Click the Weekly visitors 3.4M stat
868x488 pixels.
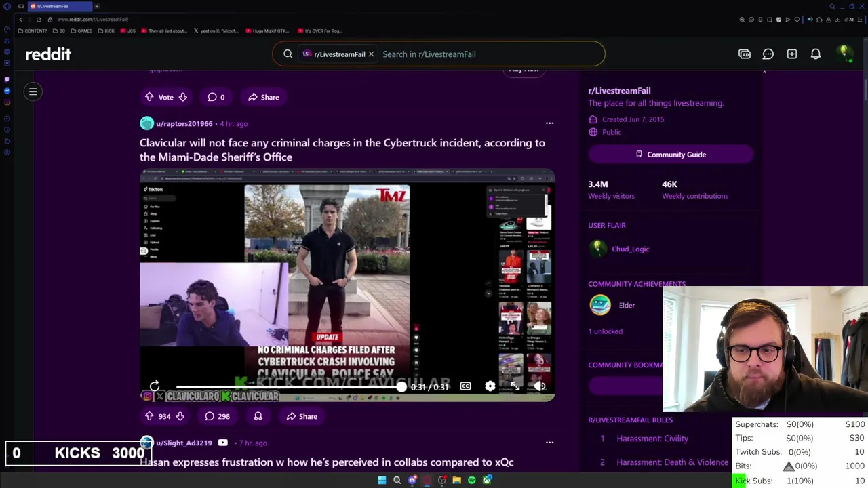[x=611, y=190]
